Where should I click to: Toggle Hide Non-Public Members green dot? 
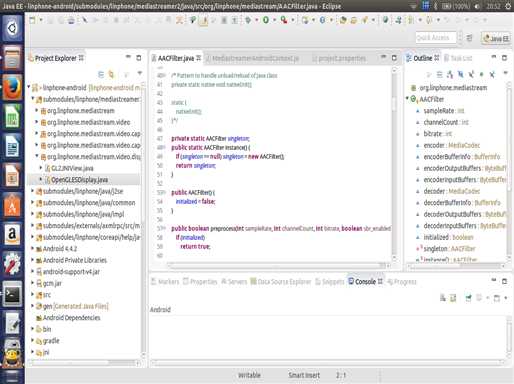pyautogui.click(x=481, y=74)
